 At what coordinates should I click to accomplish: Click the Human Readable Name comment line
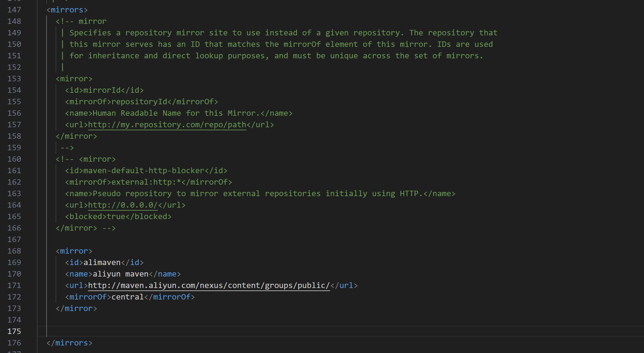coord(179,113)
